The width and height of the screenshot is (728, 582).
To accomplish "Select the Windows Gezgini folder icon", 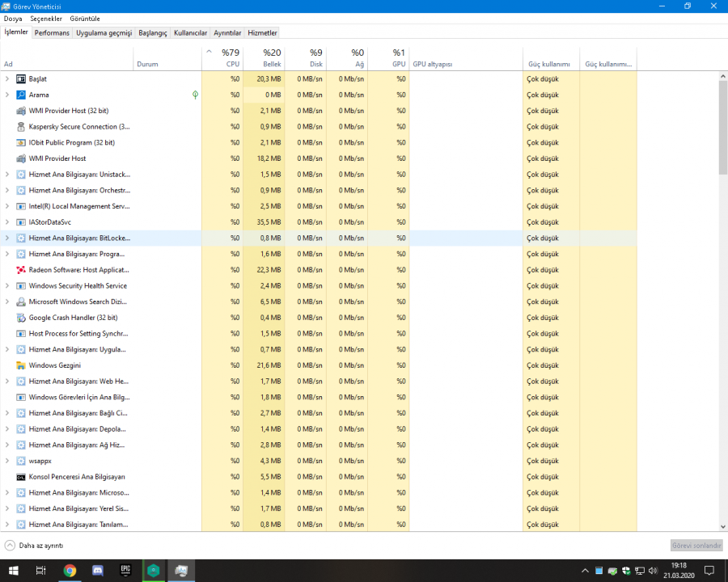I will 21,365.
